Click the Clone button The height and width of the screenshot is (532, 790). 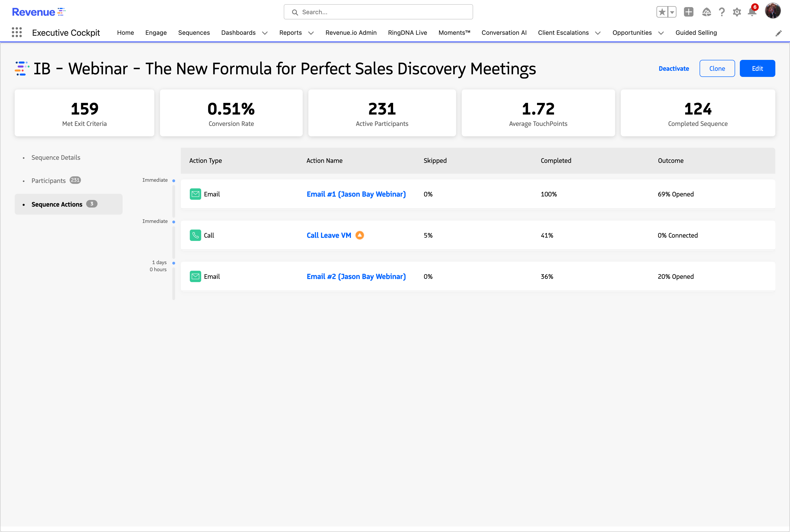(x=717, y=69)
